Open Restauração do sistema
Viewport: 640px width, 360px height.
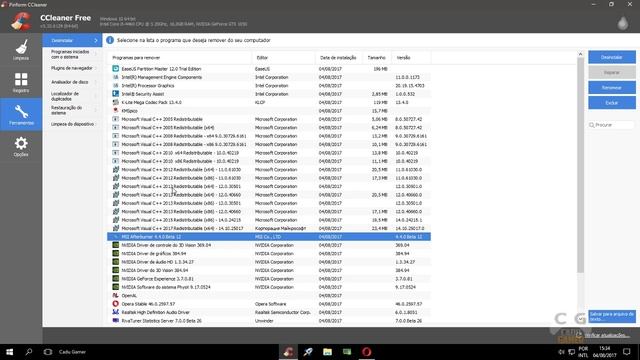click(x=72, y=110)
